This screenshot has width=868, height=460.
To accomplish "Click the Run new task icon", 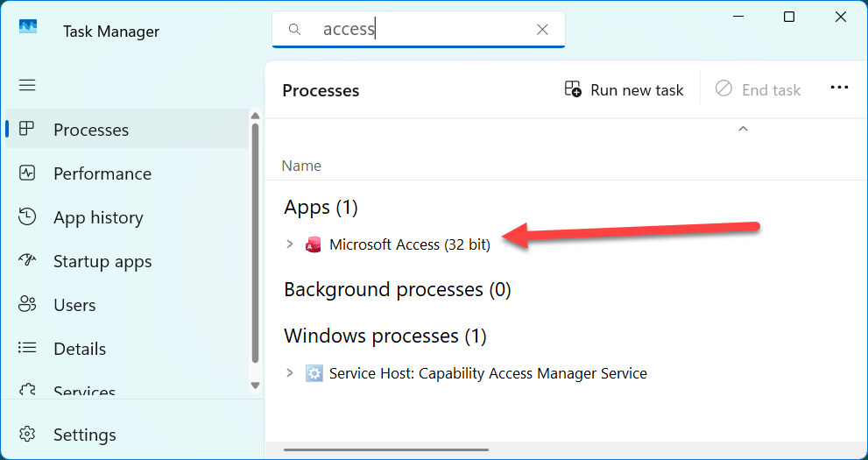I will click(573, 89).
